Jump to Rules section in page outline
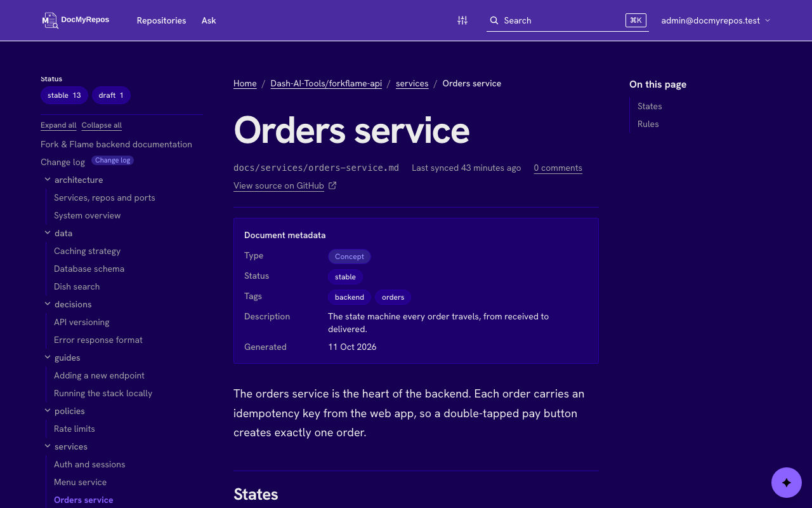The height and width of the screenshot is (508, 812). 648,124
